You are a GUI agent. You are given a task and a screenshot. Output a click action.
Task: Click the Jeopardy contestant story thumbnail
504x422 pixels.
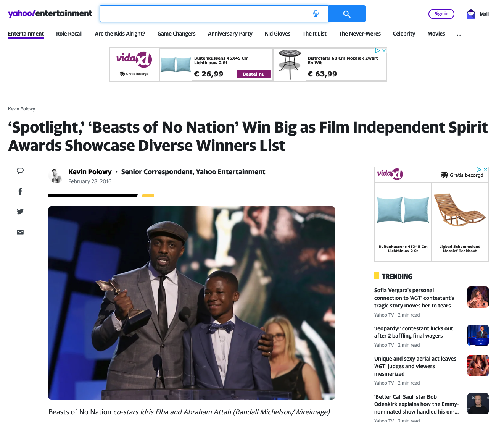click(x=478, y=335)
